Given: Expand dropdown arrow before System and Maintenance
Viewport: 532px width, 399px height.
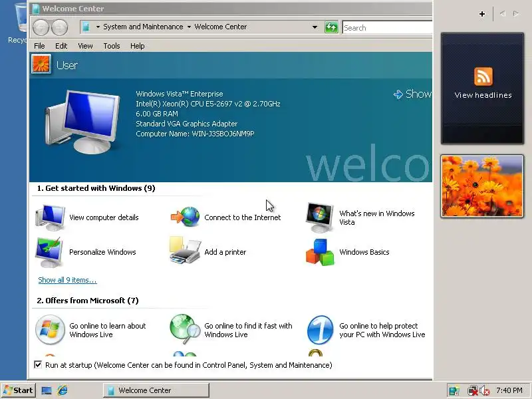Looking at the screenshot, I should [98, 27].
